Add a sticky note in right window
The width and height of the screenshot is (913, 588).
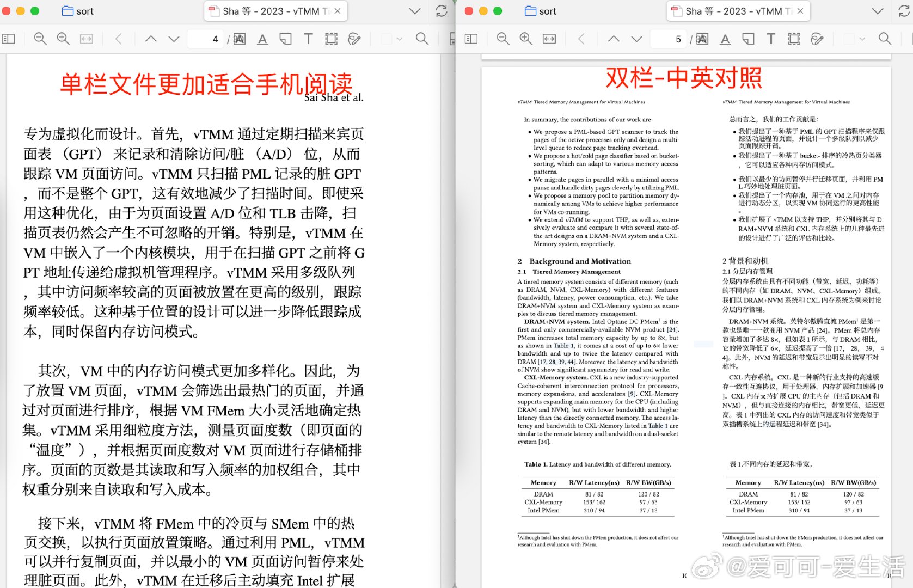pos(748,39)
